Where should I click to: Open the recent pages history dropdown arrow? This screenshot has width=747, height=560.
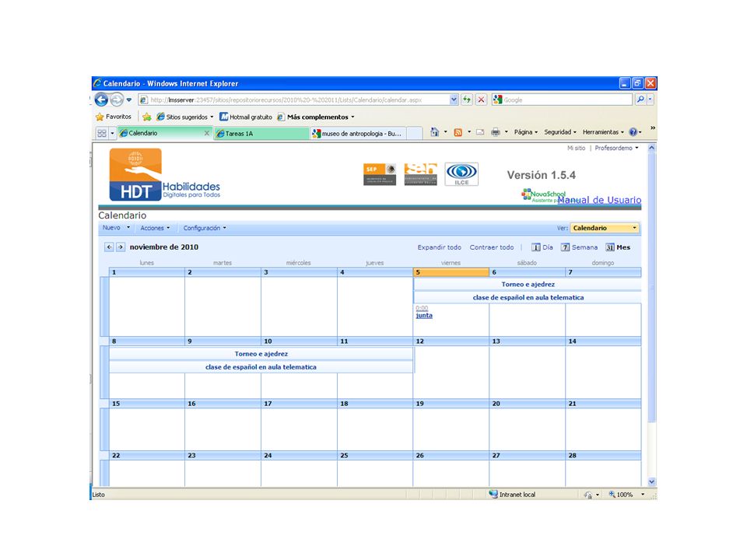coord(129,100)
